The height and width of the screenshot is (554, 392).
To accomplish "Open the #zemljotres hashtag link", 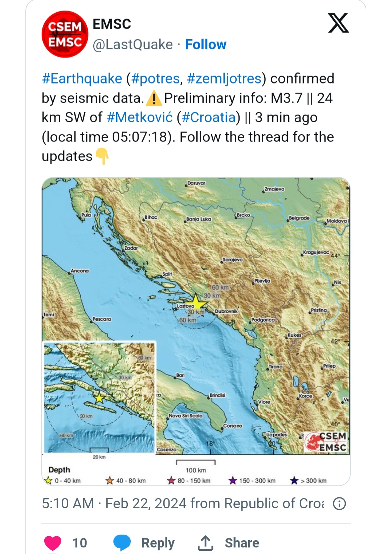I will pyautogui.click(x=224, y=79).
